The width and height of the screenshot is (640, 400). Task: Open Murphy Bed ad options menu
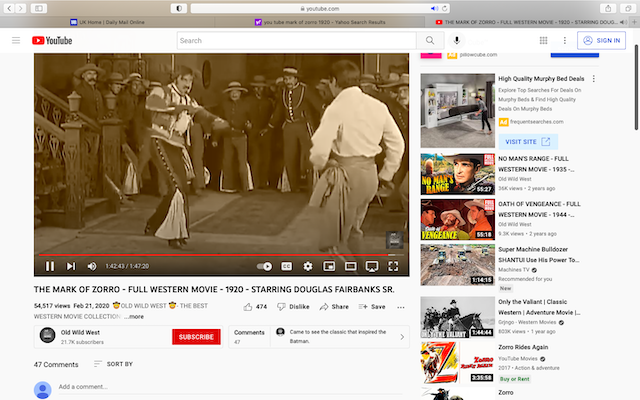593,79
